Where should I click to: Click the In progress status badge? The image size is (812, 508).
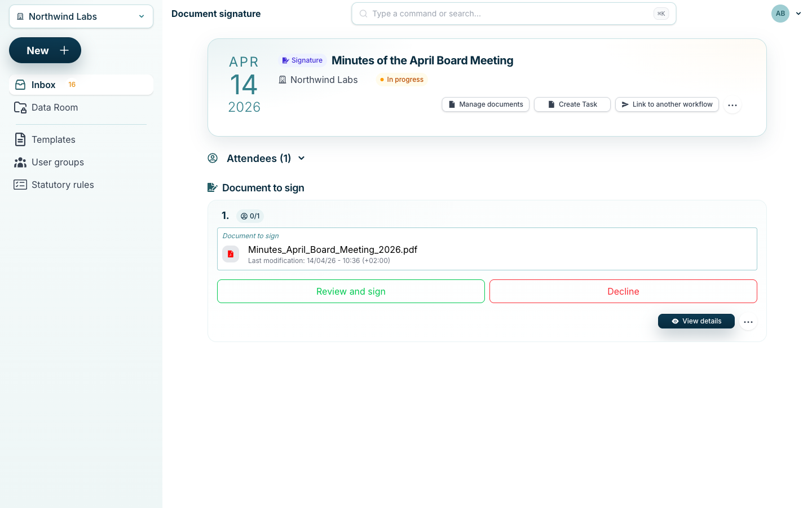coord(401,80)
